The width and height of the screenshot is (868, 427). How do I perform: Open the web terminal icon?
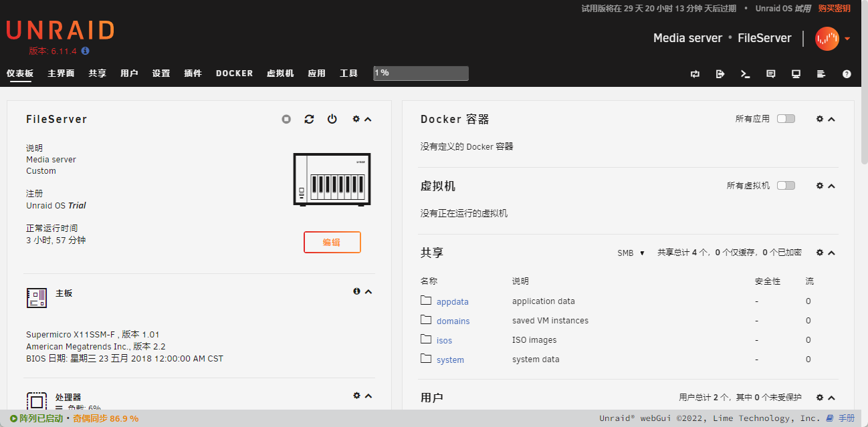[x=745, y=74]
